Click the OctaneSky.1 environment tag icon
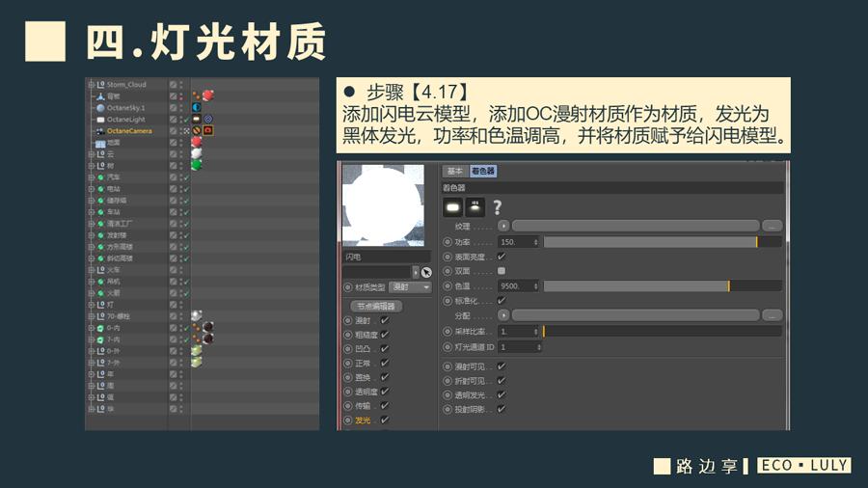Screen dimensions: 868x488 [197, 107]
